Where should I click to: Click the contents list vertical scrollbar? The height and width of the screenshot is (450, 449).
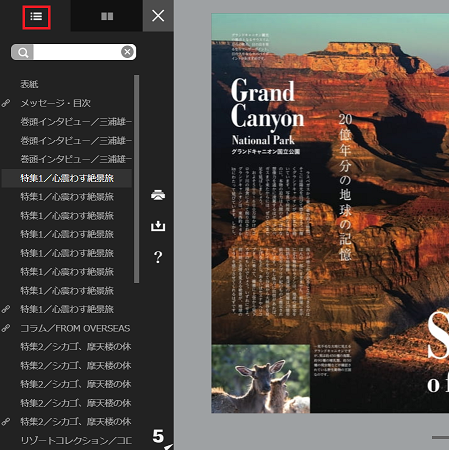pos(136,179)
